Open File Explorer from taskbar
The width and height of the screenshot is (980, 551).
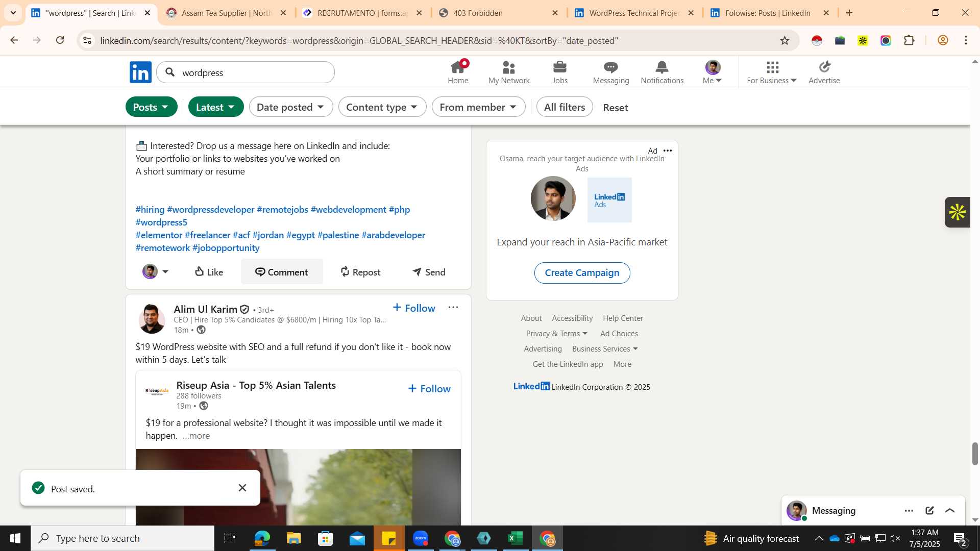point(293,538)
